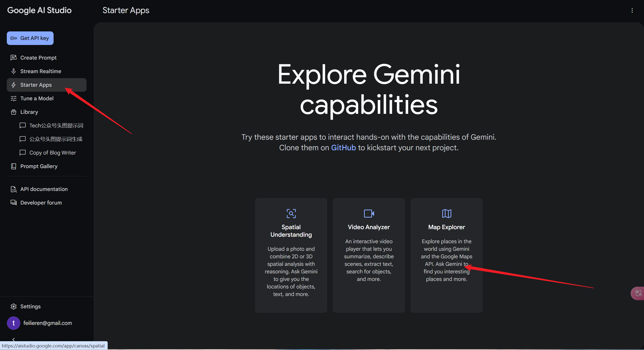Open Create Prompt in the sidebar
644x350 pixels.
tap(38, 58)
